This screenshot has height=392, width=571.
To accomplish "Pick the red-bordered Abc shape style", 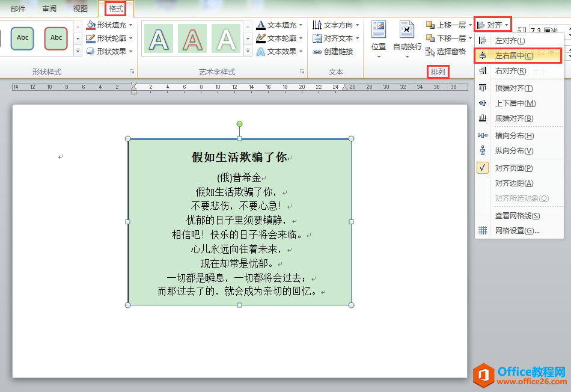I will [56, 38].
